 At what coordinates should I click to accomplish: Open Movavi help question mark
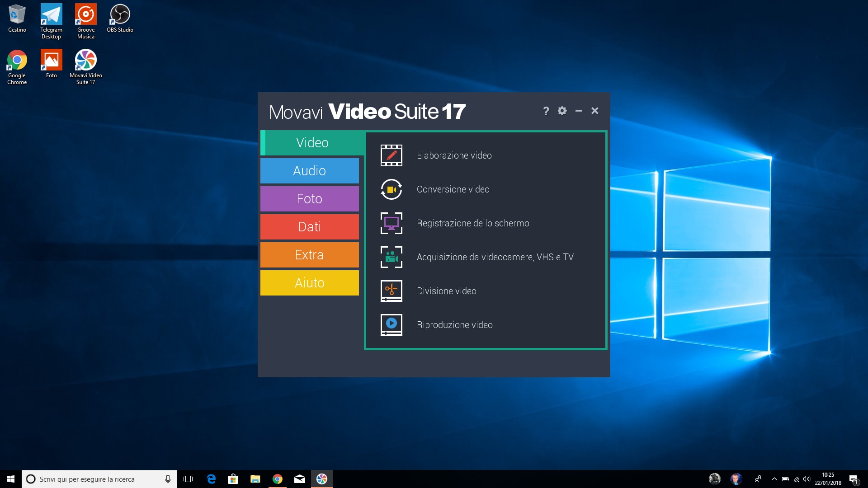546,111
